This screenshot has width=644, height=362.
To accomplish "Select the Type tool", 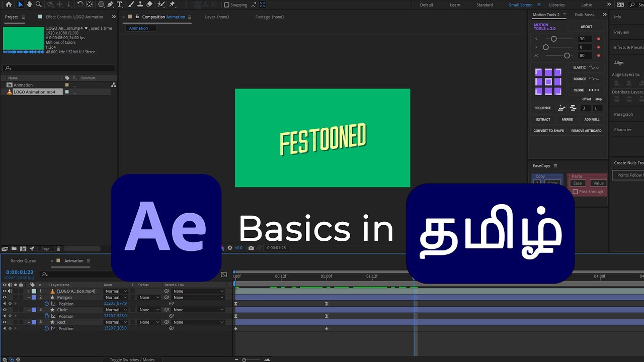I will pos(119,5).
